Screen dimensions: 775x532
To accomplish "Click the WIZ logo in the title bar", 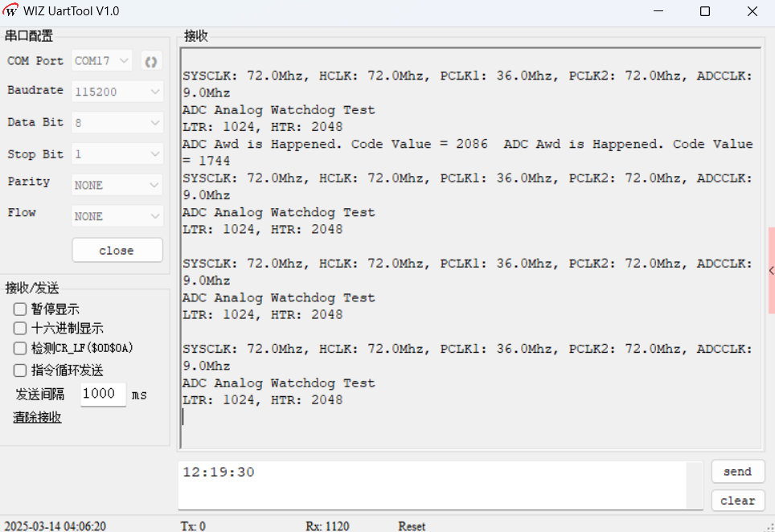I will (x=11, y=10).
